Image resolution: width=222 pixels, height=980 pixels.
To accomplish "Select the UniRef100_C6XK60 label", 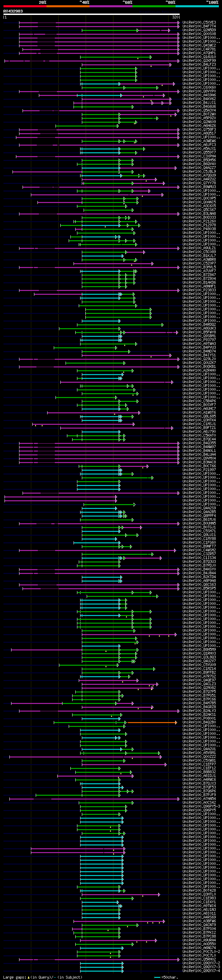I will (x=199, y=88).
